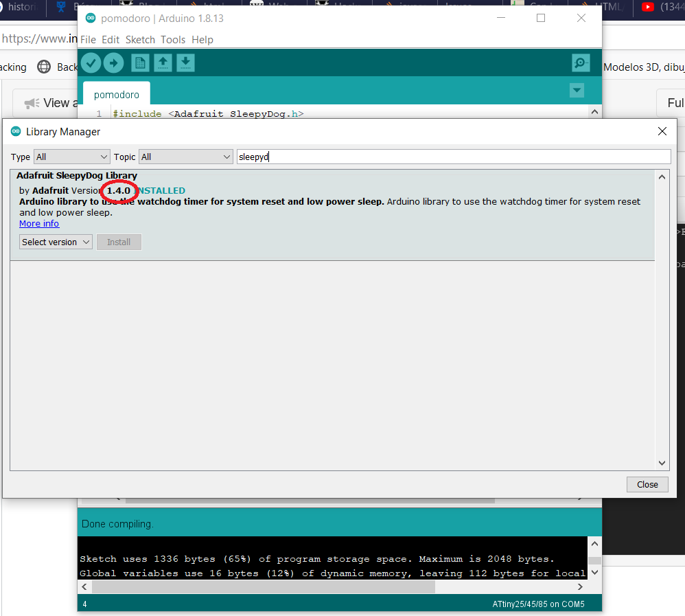
Task: Click the Close button in Library Manager
Action: 647,484
